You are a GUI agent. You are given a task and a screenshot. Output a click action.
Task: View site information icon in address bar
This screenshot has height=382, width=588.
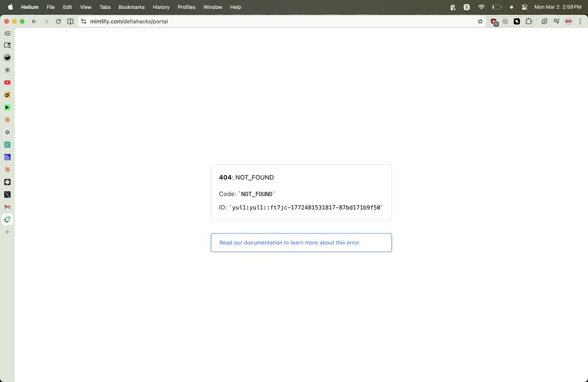pos(84,22)
